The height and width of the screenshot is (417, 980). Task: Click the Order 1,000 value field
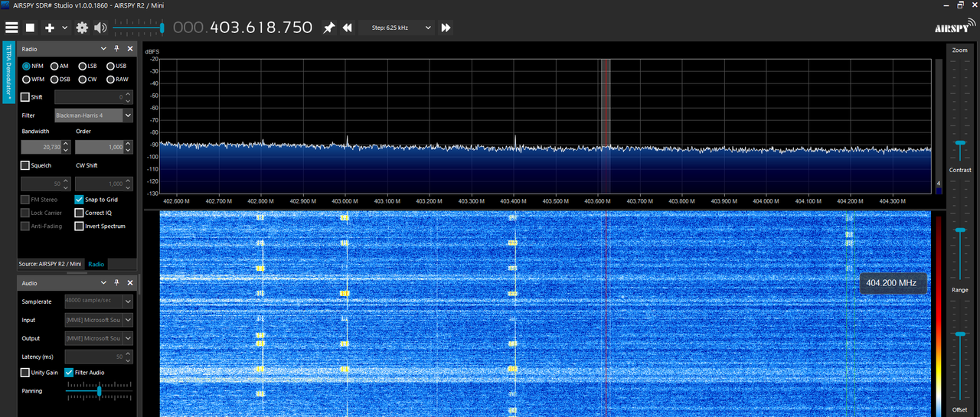[x=100, y=147]
